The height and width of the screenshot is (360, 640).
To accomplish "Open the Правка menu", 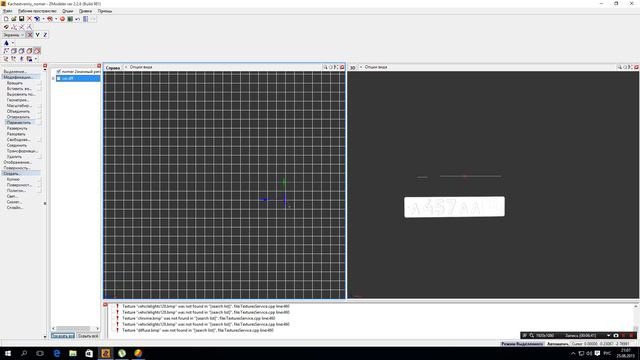I will point(85,11).
